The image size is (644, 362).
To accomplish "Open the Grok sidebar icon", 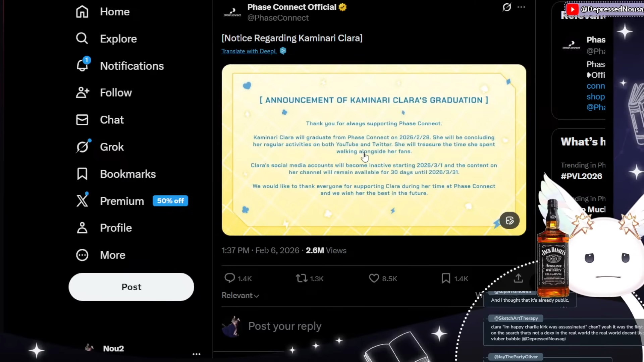I will [82, 147].
